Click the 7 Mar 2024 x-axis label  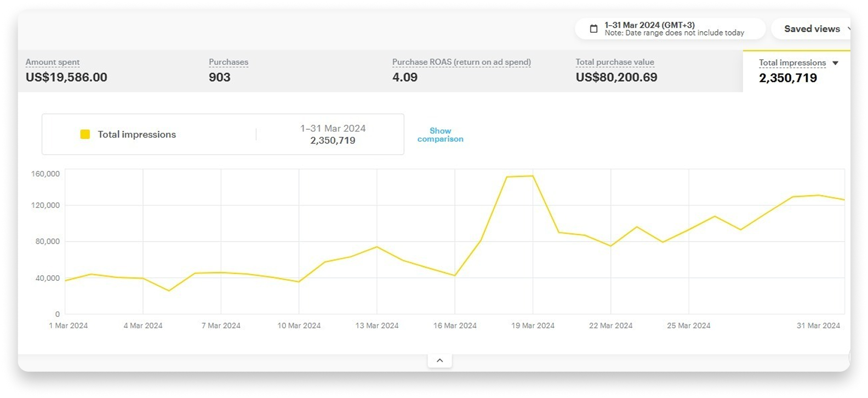pyautogui.click(x=221, y=326)
